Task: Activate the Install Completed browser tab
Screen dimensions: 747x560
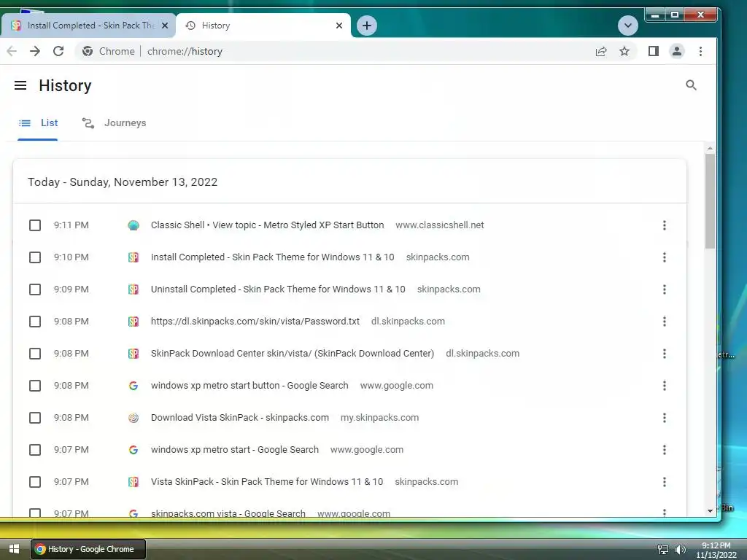Action: [88, 26]
